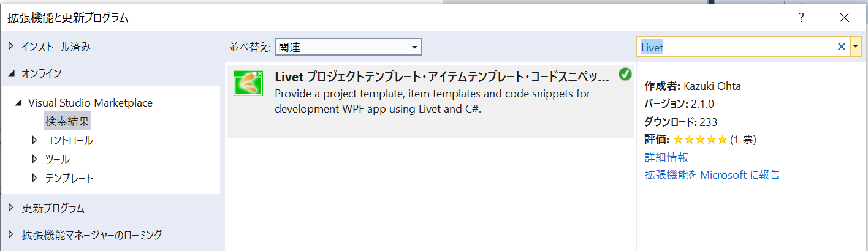
Task: Open the search box dropdown arrow
Action: (856, 47)
